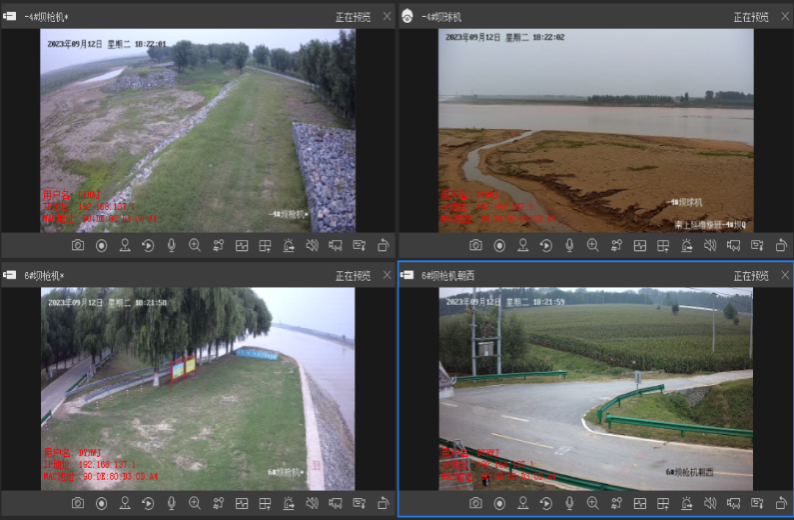The width and height of the screenshot is (794, 520).
Task: Unmute audio on bottom-left 6# camera
Action: click(x=312, y=503)
